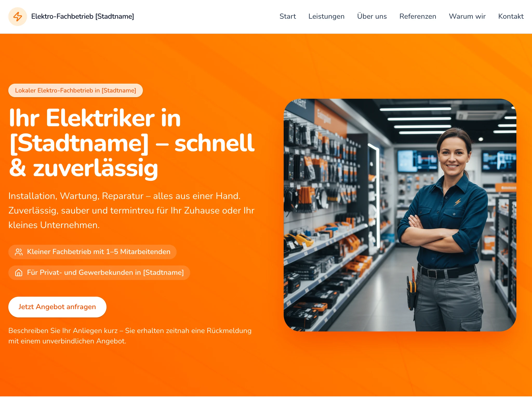This screenshot has height=399, width=532.
Task: Click the Kleiner Fachbetrieb mit 1–5 Mitarbeitenden chip
Action: [92, 252]
